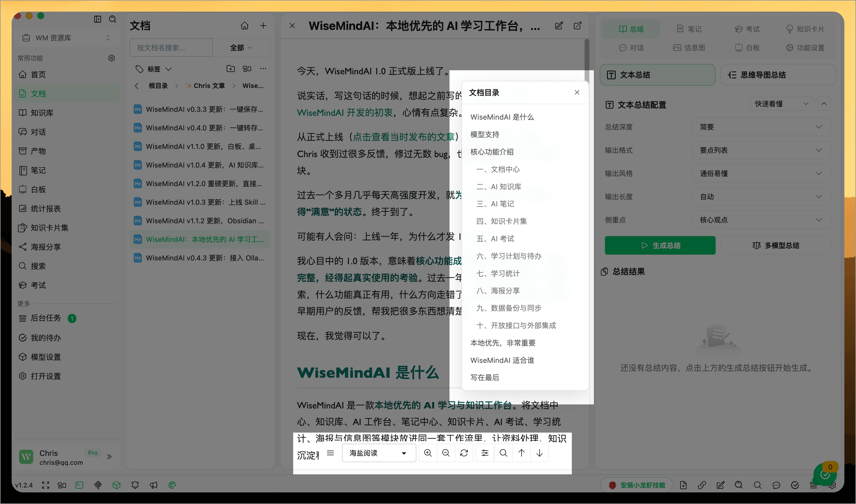
Task: Open common functions gear settings
Action: point(112,58)
